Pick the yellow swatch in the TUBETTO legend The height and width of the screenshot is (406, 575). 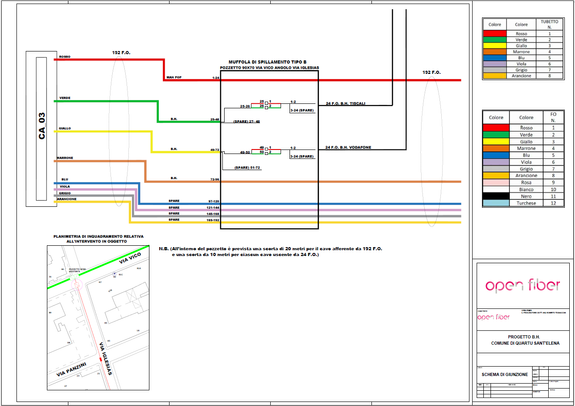coord(494,45)
